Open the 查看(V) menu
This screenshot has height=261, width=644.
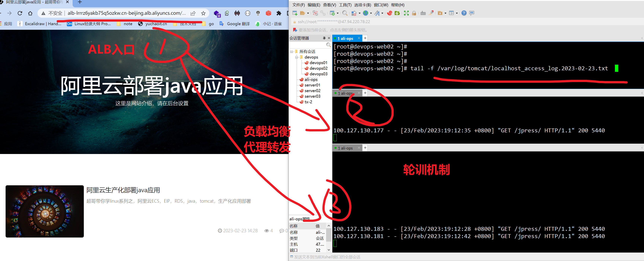pyautogui.click(x=329, y=5)
